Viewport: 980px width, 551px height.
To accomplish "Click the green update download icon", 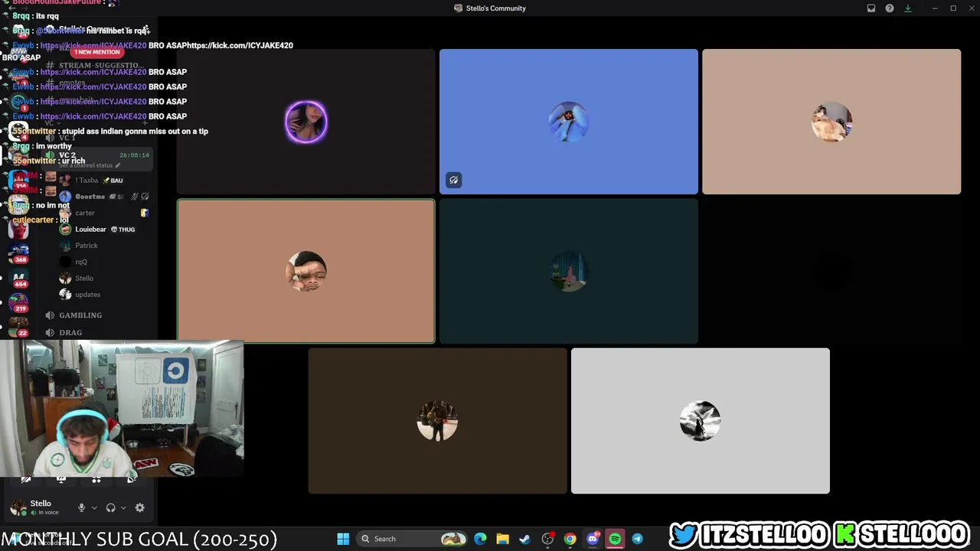I will click(908, 8).
